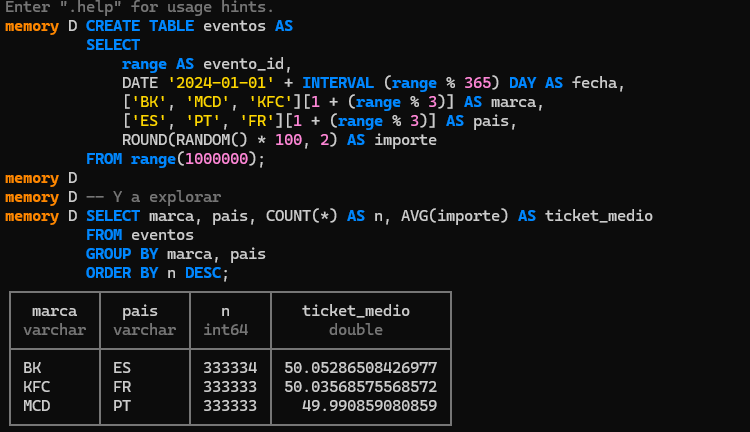
Task: Click the 'int64' type label
Action: pyautogui.click(x=225, y=330)
